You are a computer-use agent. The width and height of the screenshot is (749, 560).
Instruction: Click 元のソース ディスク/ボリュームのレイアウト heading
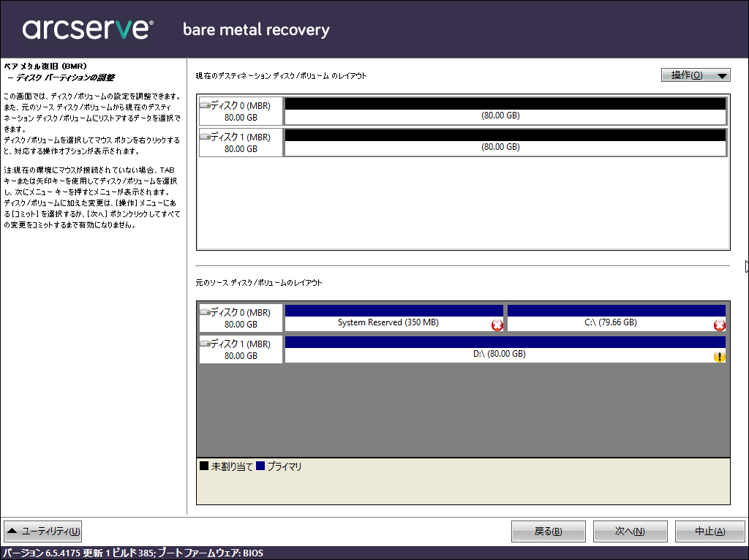pyautogui.click(x=259, y=283)
